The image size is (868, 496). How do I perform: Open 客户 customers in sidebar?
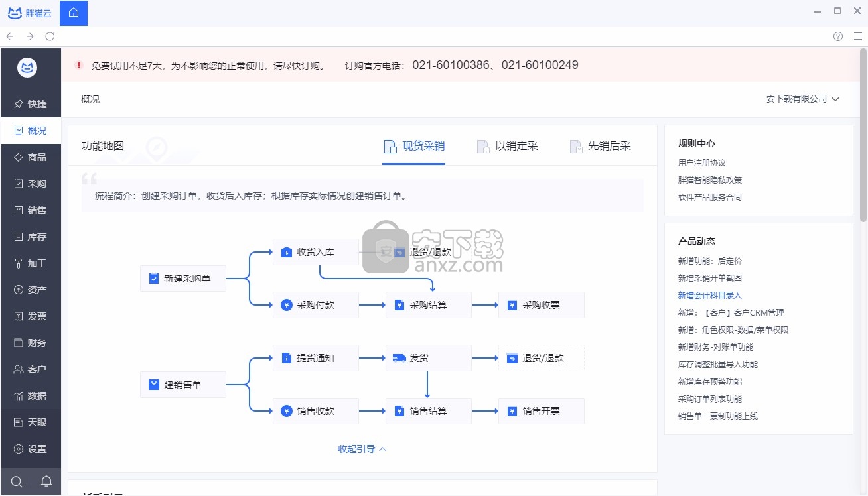click(x=31, y=369)
